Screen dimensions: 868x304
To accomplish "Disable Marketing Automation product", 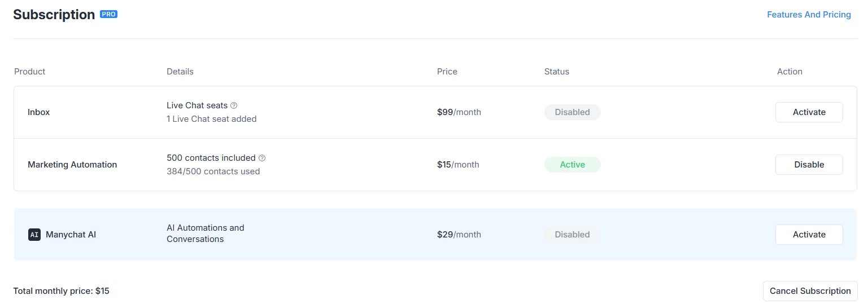I will click(x=809, y=165).
